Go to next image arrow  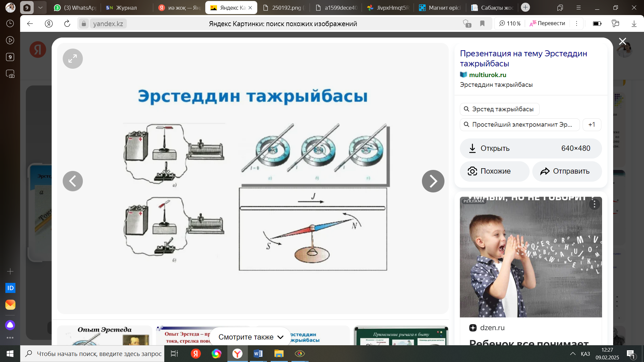(x=433, y=181)
